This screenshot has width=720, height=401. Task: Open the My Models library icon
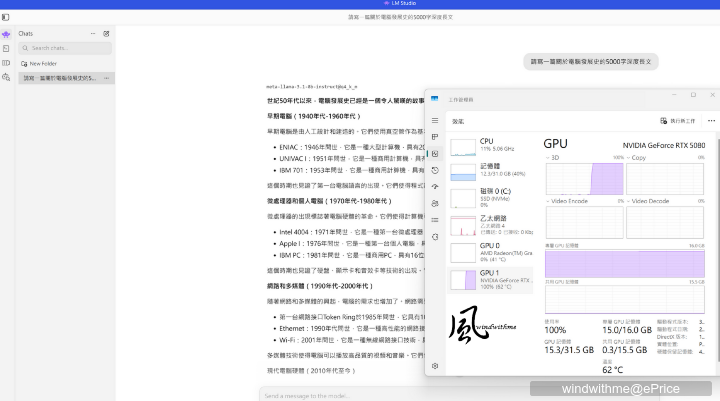6,63
